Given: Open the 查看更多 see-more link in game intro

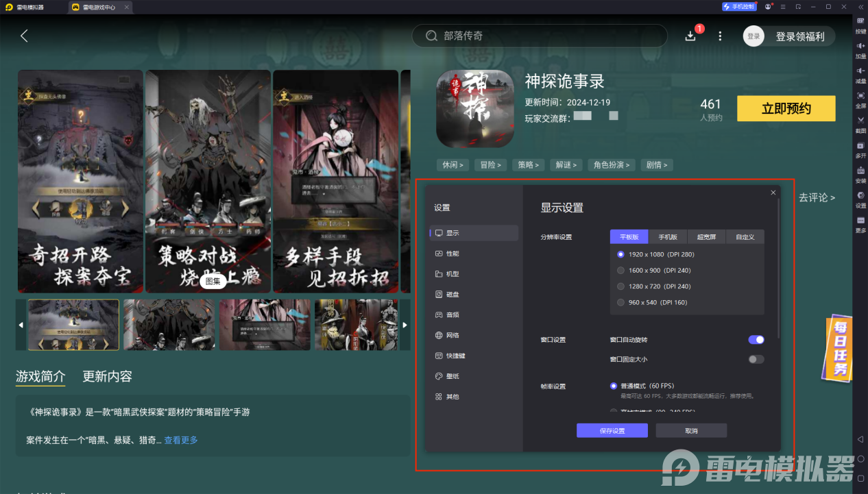Looking at the screenshot, I should click(x=180, y=440).
